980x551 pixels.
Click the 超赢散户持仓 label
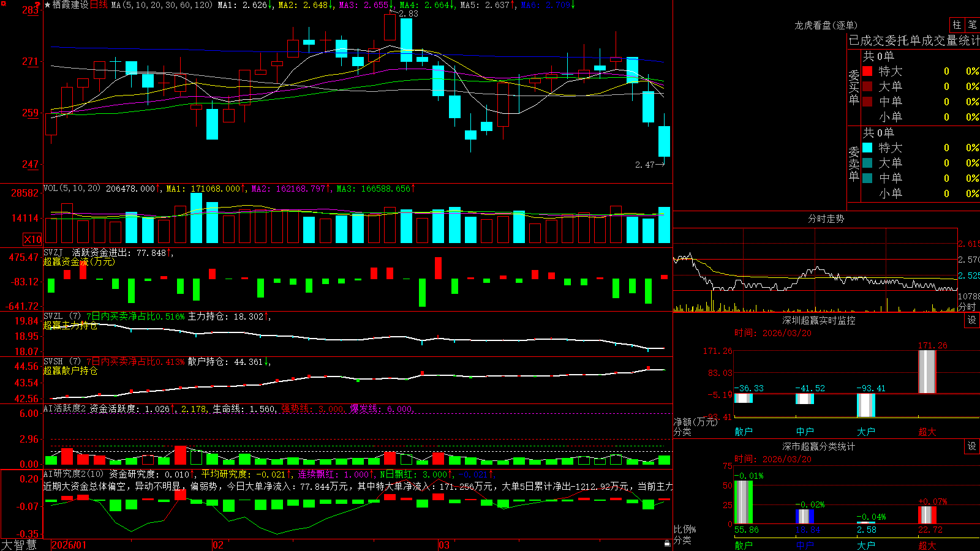click(70, 370)
